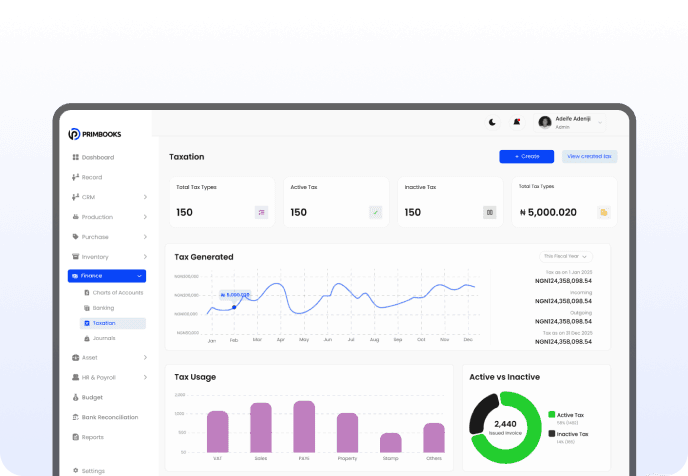
Task: Select the Taxation submenu label
Action: tap(104, 323)
